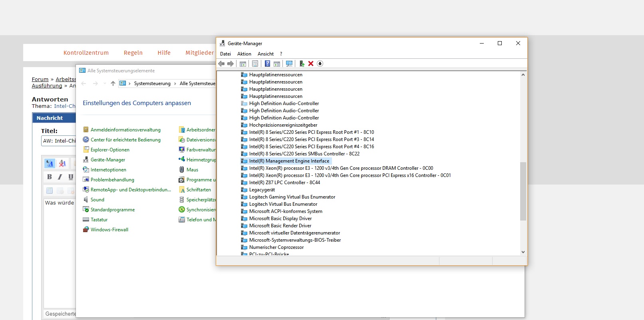Screen dimensions: 644x320
Task: Click the Sound speaker icon
Action: point(85,200)
